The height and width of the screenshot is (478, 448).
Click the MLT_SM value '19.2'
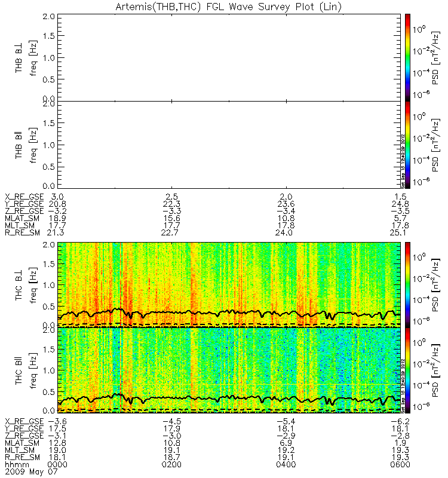pos(286,450)
